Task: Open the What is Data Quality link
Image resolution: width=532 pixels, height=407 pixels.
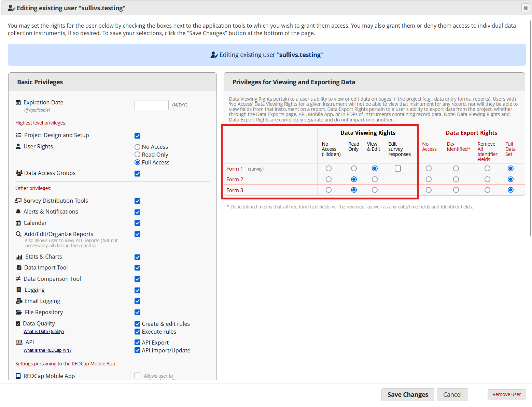Action: 44,331
